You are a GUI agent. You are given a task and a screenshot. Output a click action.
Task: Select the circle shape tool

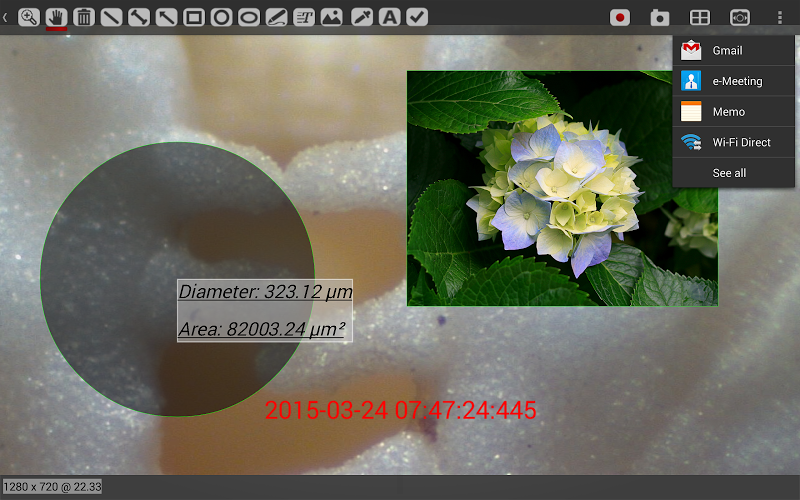(221, 17)
